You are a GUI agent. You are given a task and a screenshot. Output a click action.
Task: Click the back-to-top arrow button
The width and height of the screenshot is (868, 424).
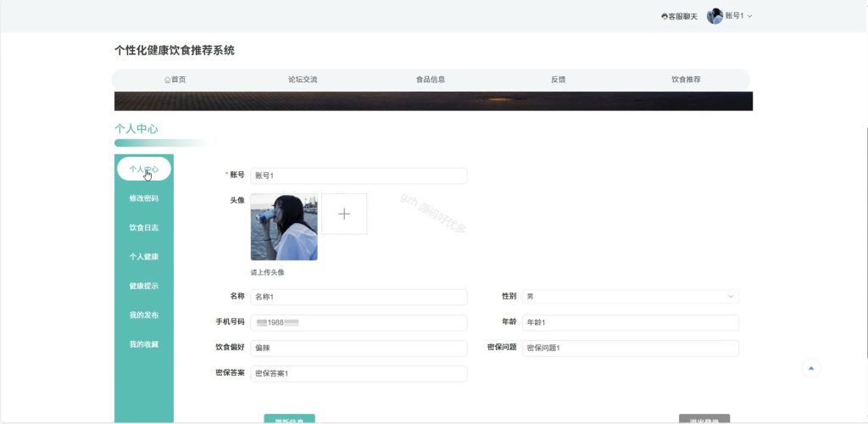tap(811, 368)
